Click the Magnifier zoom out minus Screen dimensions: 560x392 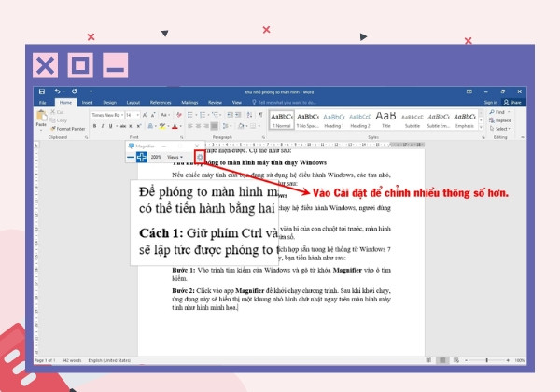131,157
